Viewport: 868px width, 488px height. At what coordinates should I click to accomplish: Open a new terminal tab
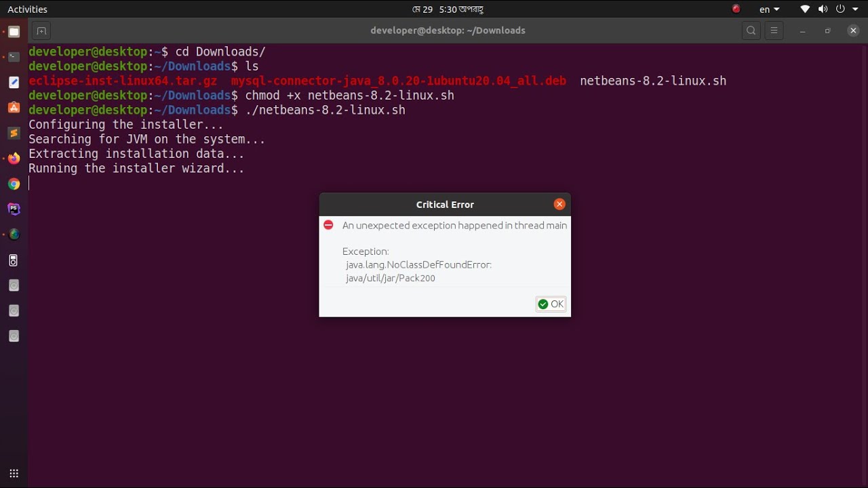click(41, 30)
